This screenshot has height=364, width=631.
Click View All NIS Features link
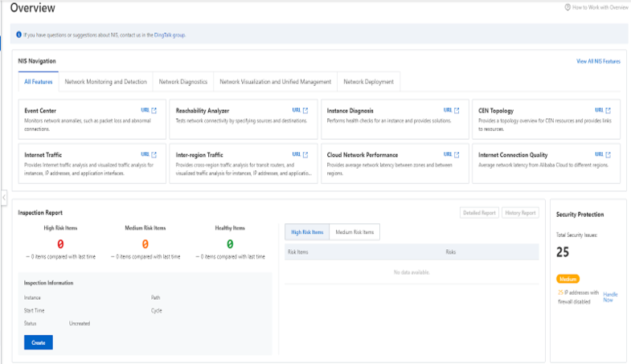[x=598, y=61]
